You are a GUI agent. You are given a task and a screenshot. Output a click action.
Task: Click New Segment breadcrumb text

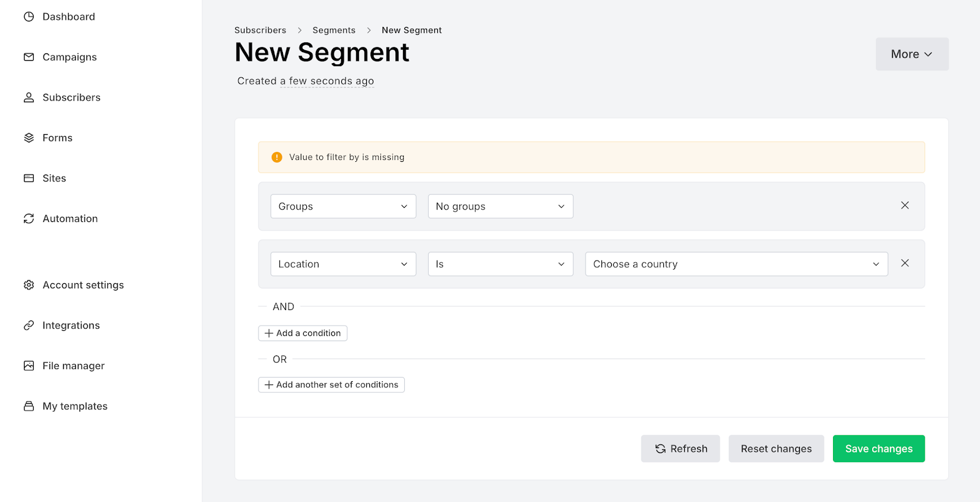[412, 30]
